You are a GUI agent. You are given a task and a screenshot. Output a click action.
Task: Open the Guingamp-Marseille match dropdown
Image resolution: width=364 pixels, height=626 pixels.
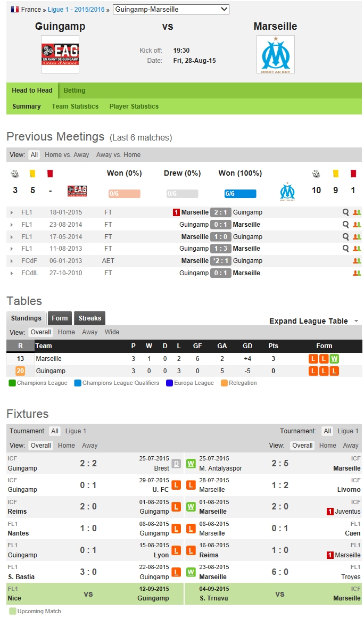(171, 10)
